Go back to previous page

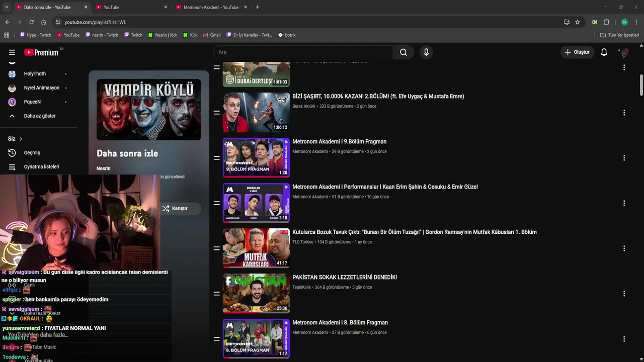(7, 22)
